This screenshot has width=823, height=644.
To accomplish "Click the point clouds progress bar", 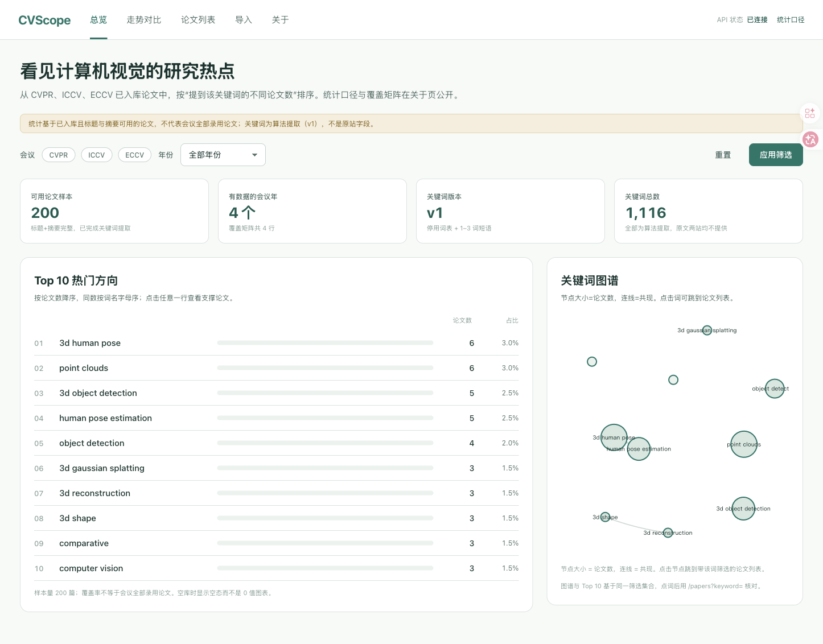I will point(325,368).
